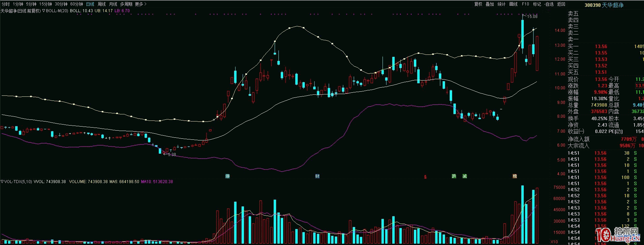The width and height of the screenshot is (644, 245).
Task: Click the 换手 value 40.25%
Action: [x=599, y=118]
